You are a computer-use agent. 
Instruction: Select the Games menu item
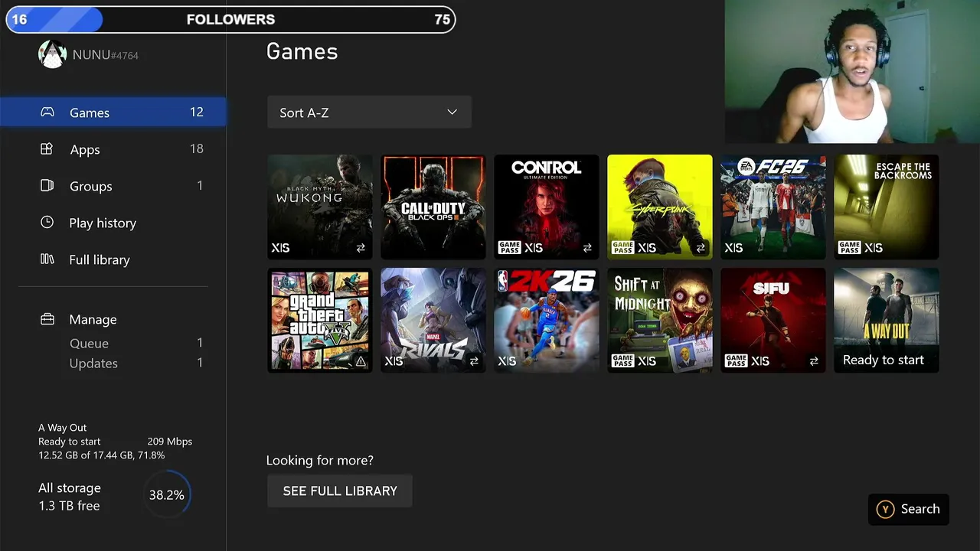113,112
